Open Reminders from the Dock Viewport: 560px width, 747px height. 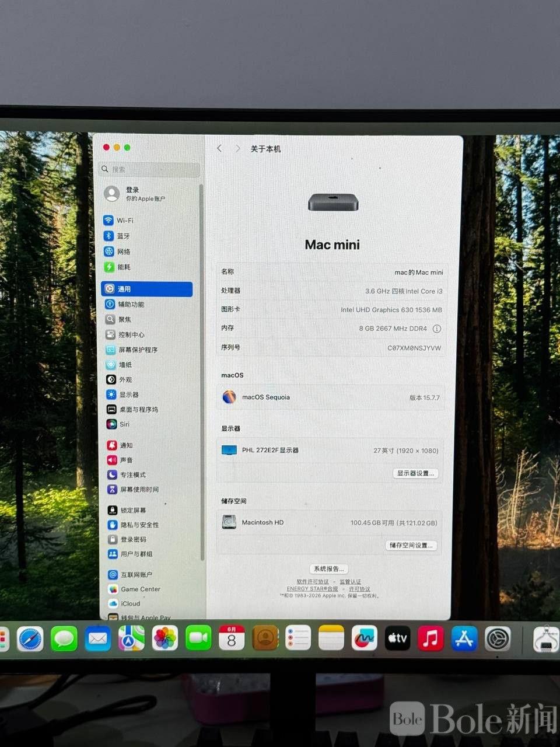[298, 638]
